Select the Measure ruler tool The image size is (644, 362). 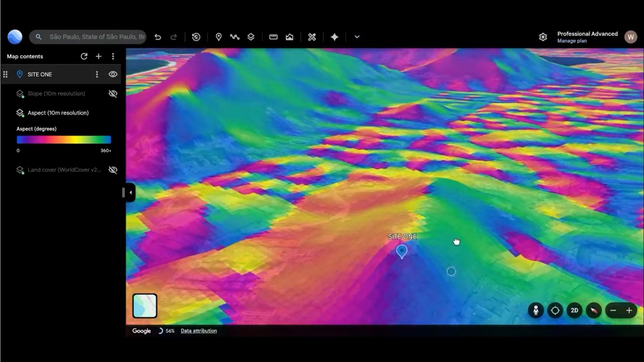(273, 37)
